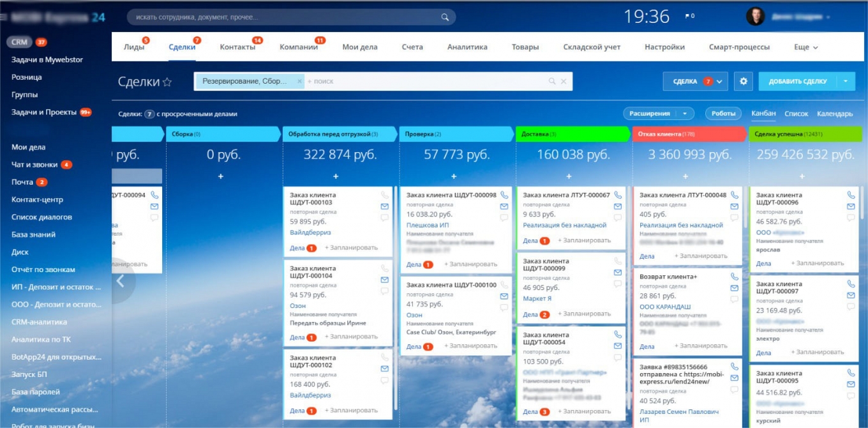
Task: Click the left arrow to scroll kanban back
Action: [x=120, y=281]
